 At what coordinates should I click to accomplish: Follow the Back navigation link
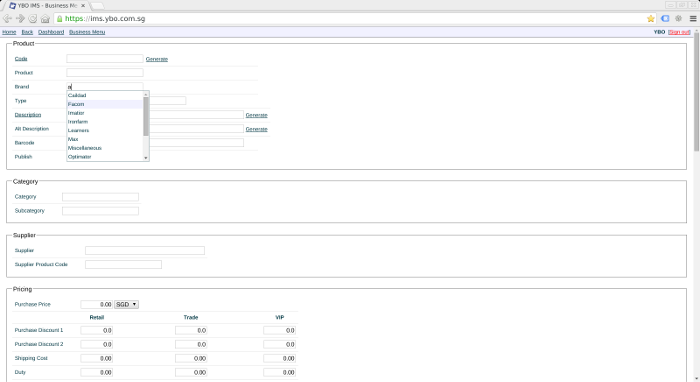click(27, 32)
